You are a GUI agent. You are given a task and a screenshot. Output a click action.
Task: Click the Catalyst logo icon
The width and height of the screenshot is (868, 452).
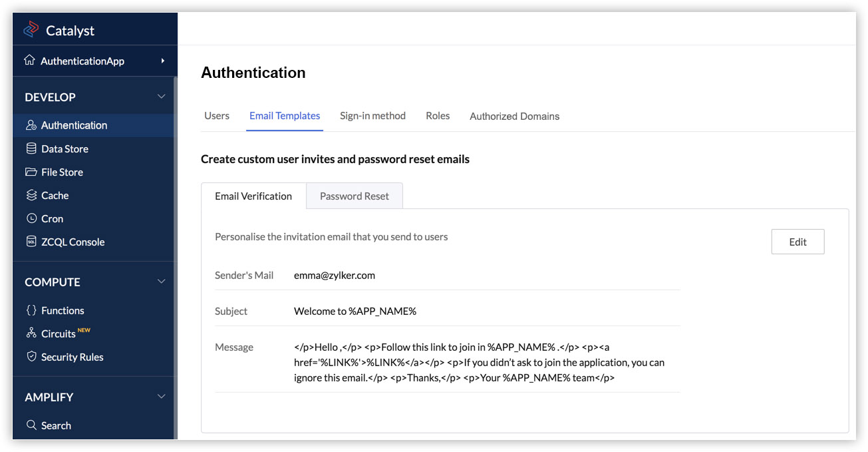click(x=31, y=30)
